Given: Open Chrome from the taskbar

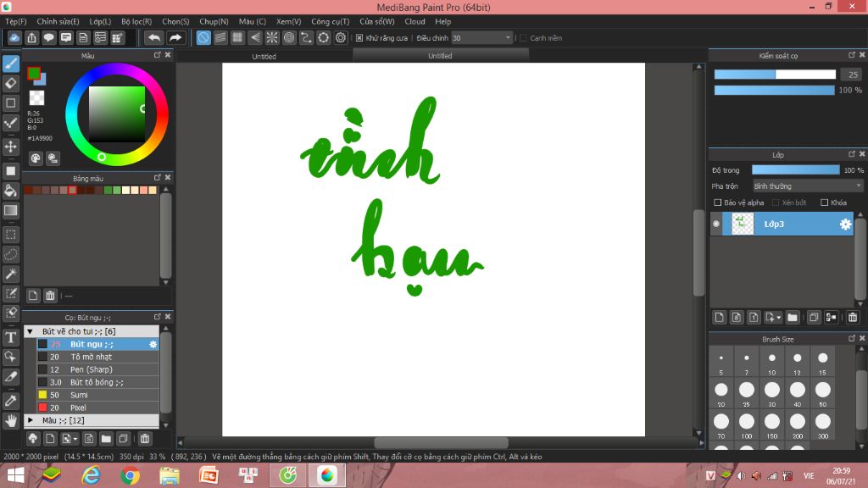Looking at the screenshot, I should (130, 475).
